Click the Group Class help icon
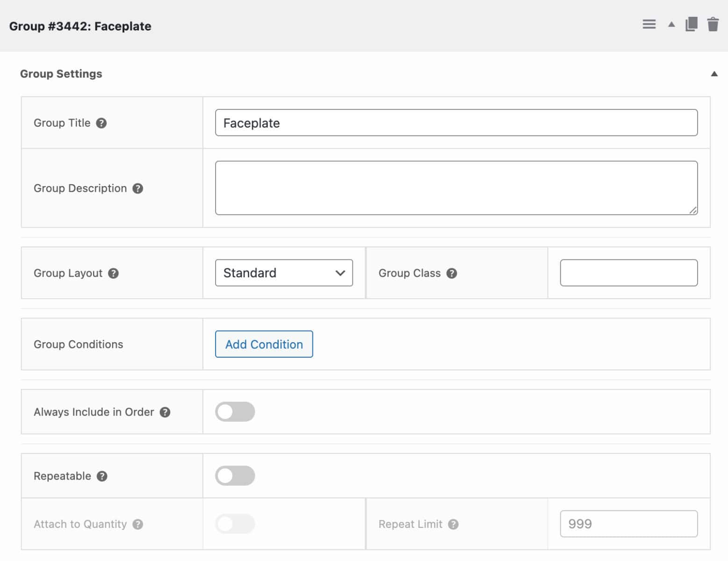Image resolution: width=728 pixels, height=561 pixels. pos(452,273)
